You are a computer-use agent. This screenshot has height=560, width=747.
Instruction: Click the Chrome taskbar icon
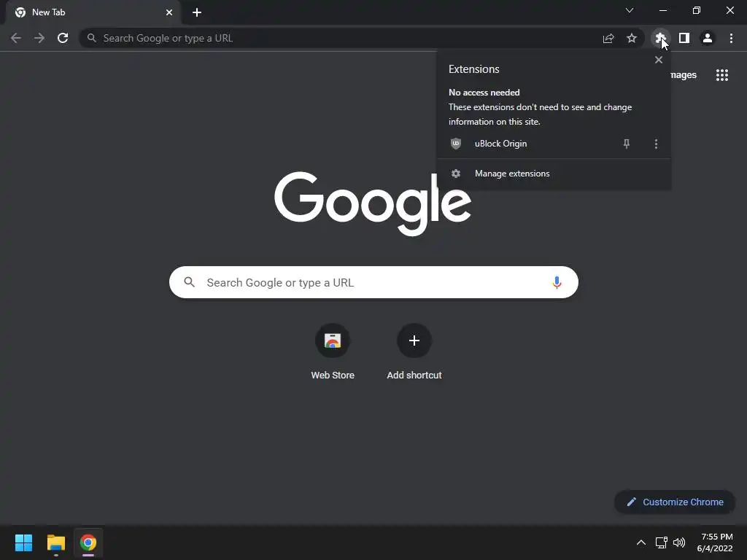pyautogui.click(x=88, y=542)
